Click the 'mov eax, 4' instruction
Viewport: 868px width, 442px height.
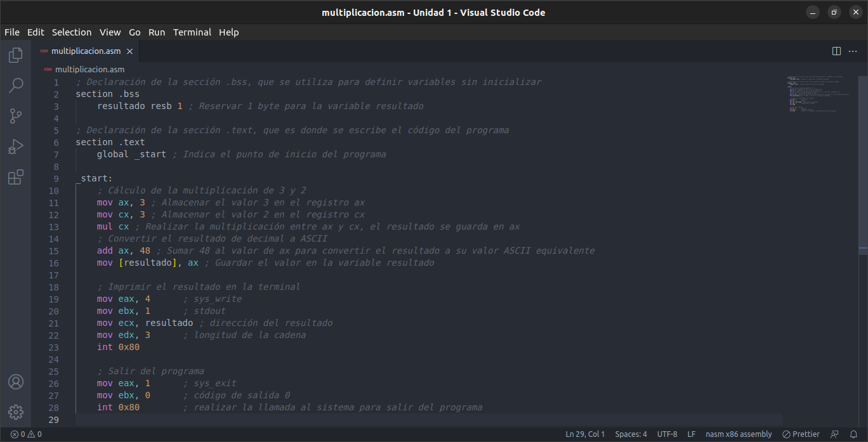[124, 299]
